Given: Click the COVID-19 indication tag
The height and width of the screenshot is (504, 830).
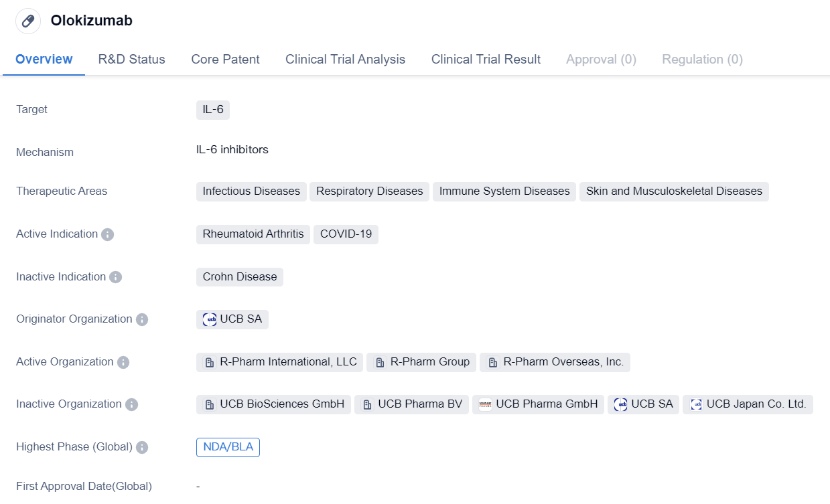Looking at the screenshot, I should [346, 234].
